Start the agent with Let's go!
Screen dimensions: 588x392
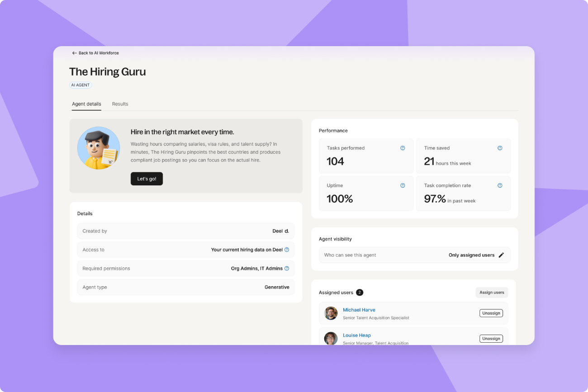point(147,179)
